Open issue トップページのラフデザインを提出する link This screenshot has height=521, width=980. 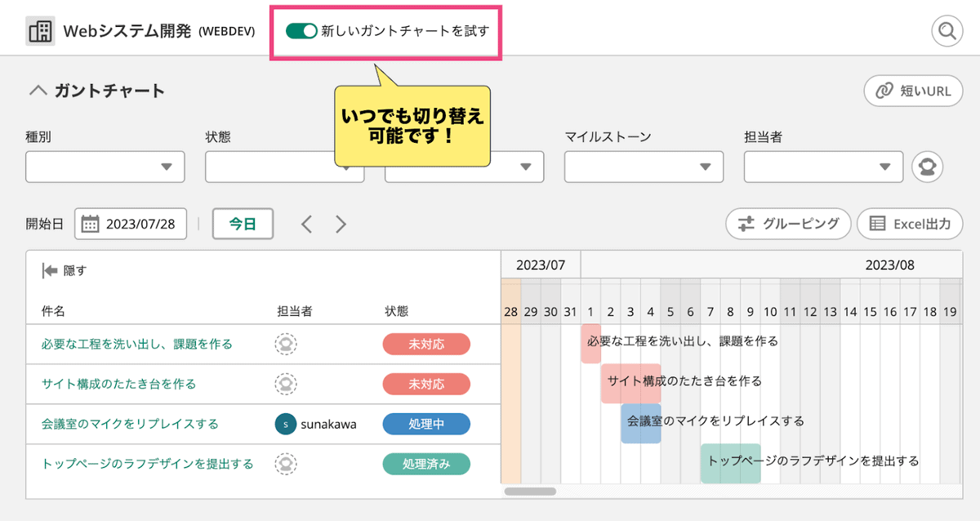click(x=148, y=464)
